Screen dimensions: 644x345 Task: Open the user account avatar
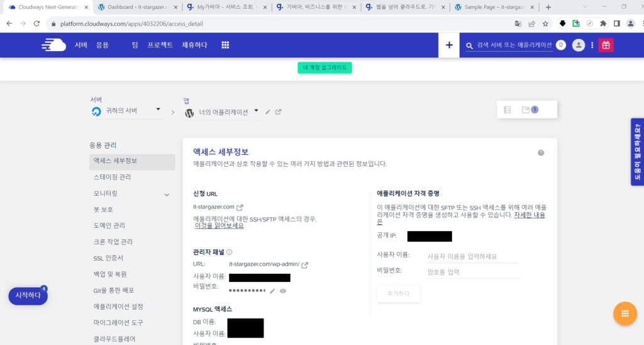point(579,45)
